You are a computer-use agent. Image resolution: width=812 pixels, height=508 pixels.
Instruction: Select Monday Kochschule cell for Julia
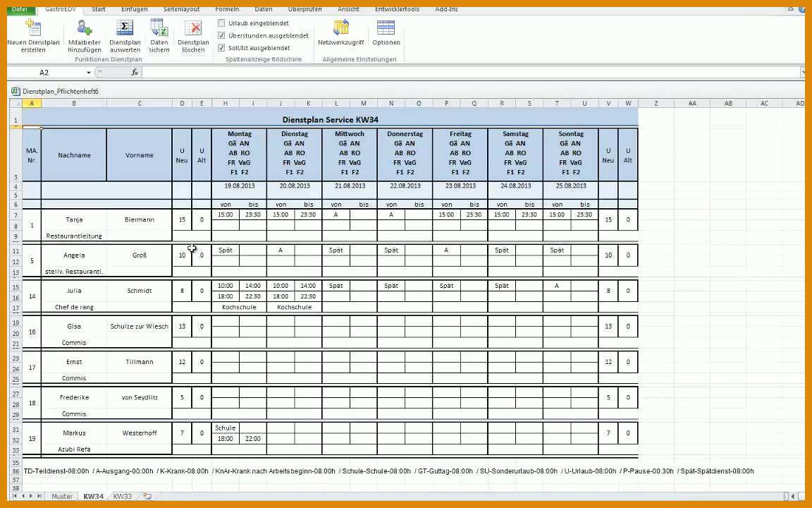click(239, 307)
